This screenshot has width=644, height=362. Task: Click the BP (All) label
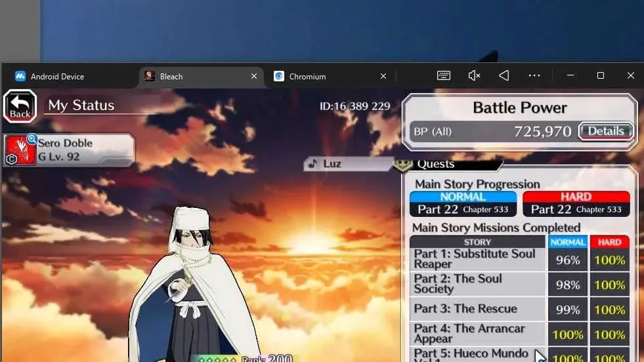coord(433,132)
